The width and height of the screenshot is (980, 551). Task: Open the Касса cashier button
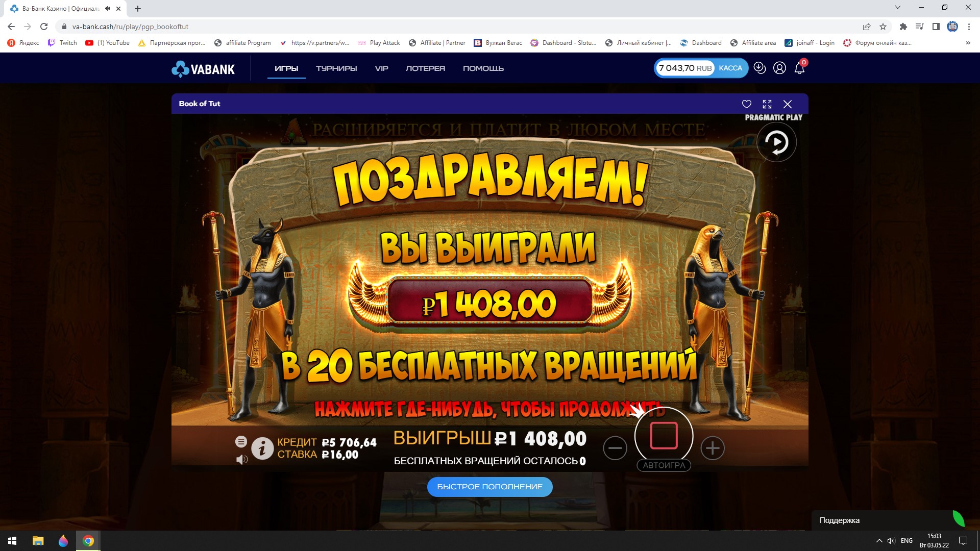[x=730, y=68]
